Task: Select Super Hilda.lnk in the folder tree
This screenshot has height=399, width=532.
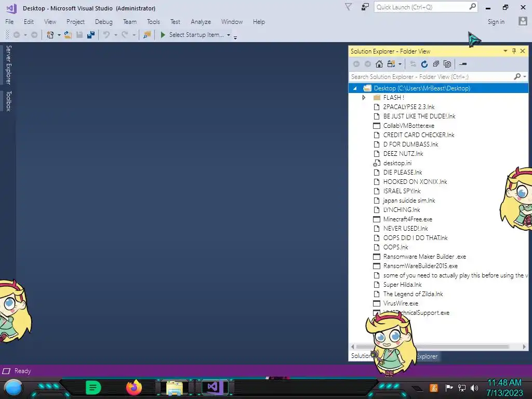Action: [403, 285]
